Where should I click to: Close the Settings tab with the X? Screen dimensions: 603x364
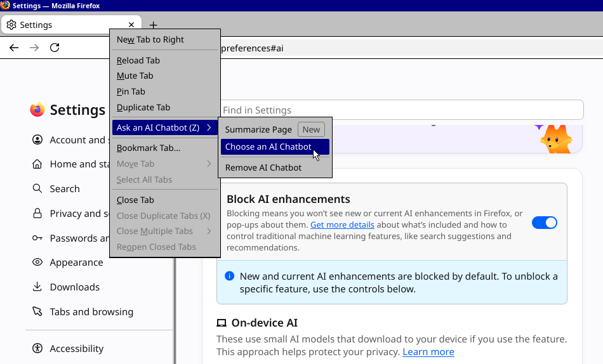pos(131,25)
